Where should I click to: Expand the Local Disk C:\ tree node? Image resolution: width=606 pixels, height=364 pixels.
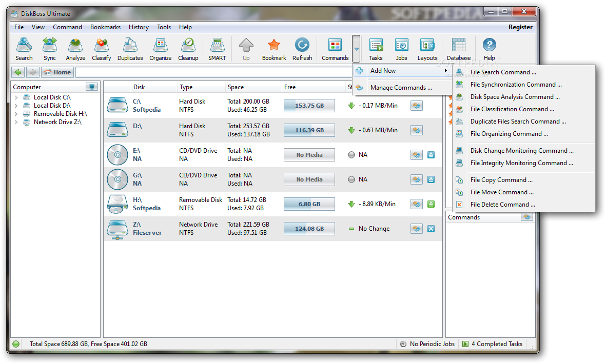(16, 97)
